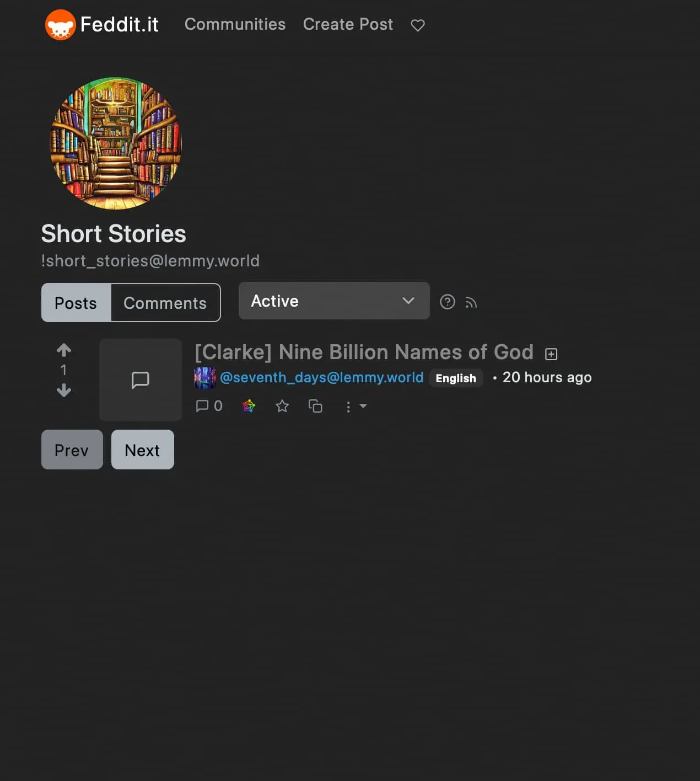
Task: Open the heart donate icon in navbar
Action: 418,25
